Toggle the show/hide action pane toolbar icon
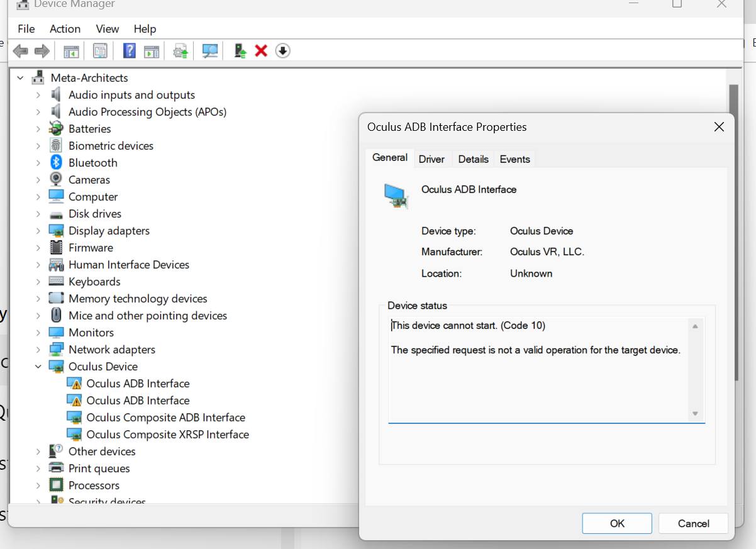The width and height of the screenshot is (756, 549). (x=152, y=51)
